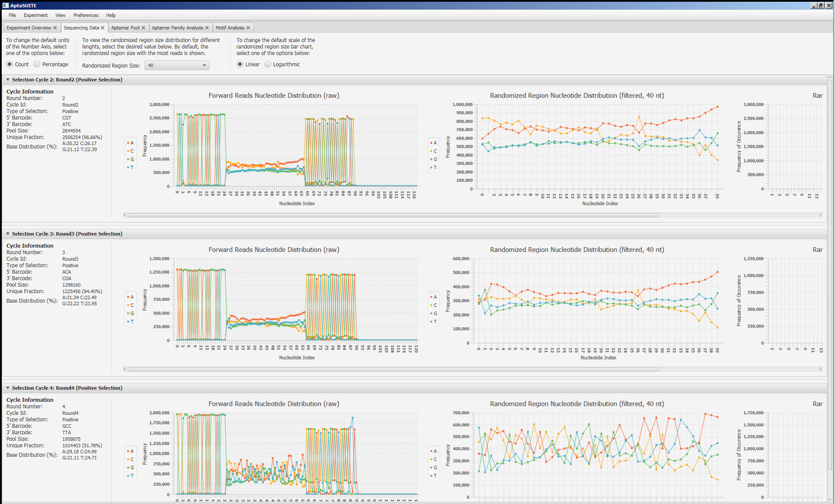835x504 pixels.
Task: Click the Help menu item
Action: [x=110, y=15]
